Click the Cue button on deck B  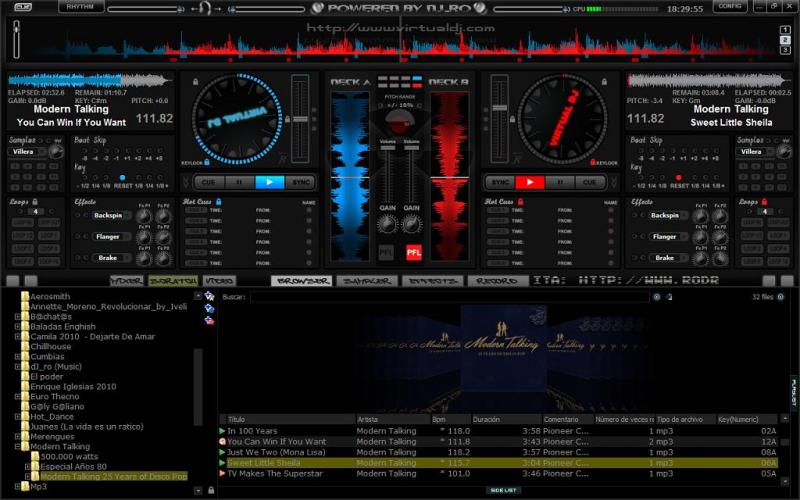click(590, 182)
